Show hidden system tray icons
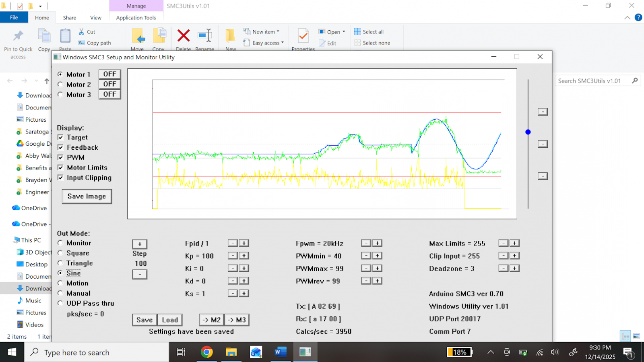Viewport: 644px width, 362px height. 491,352
